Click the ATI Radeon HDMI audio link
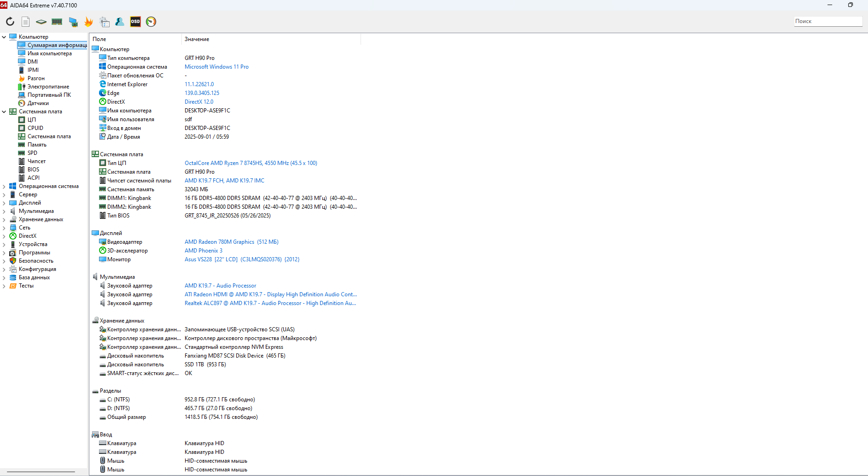868x476 pixels. coord(271,294)
